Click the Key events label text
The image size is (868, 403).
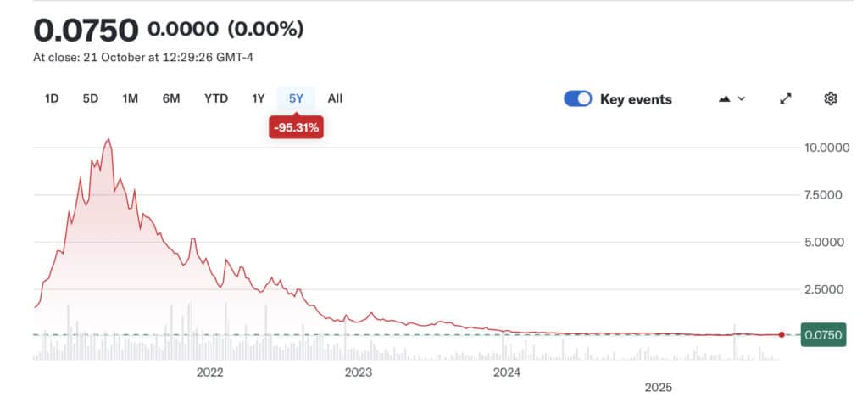[x=636, y=99]
